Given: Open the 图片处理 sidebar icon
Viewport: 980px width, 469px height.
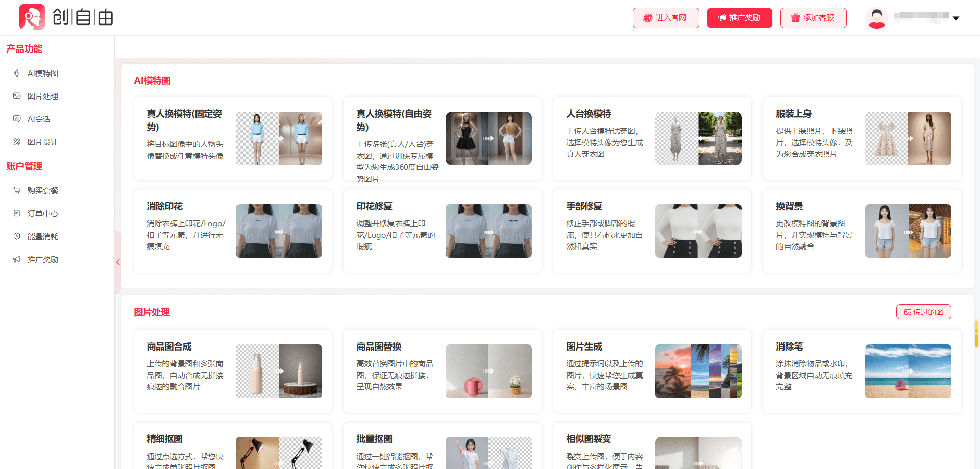Looking at the screenshot, I should 17,96.
